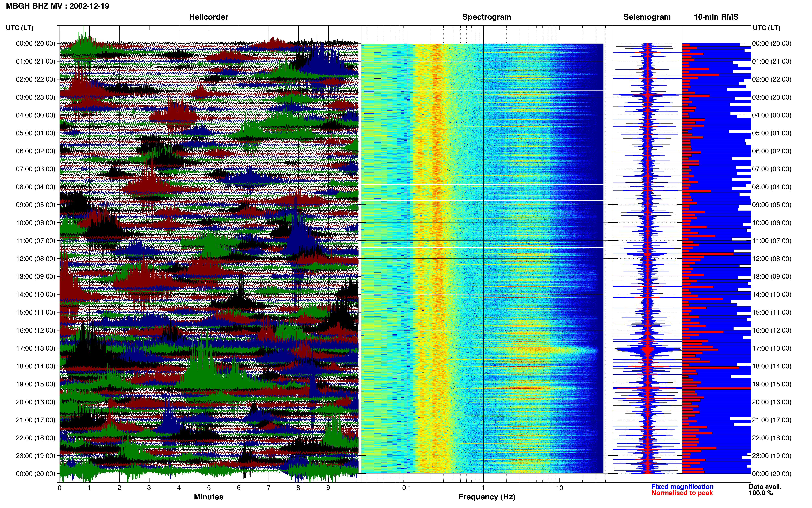Image resolution: width=812 pixels, height=508 pixels.
Task: Click left time label '06:00 (02:00)'
Action: pos(36,151)
